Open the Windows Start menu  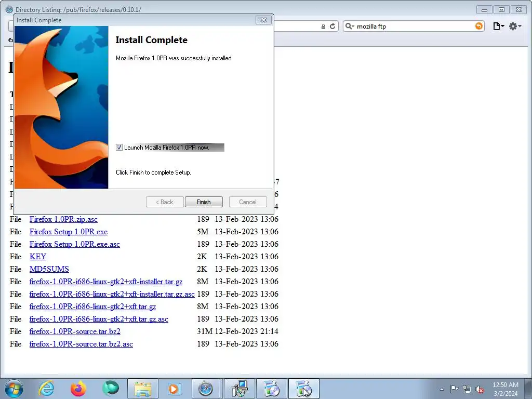[14, 389]
